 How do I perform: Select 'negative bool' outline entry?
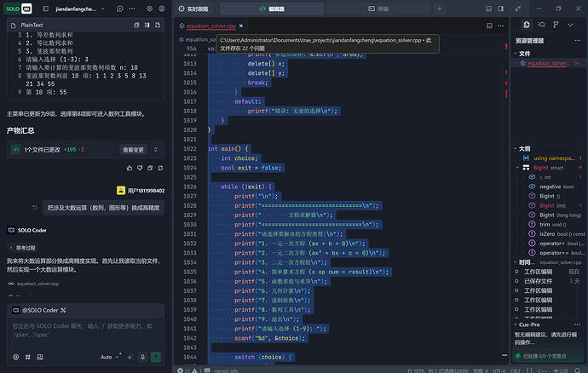556,186
